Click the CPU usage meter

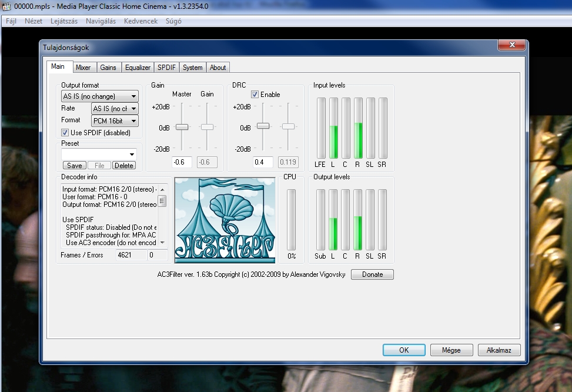291,220
